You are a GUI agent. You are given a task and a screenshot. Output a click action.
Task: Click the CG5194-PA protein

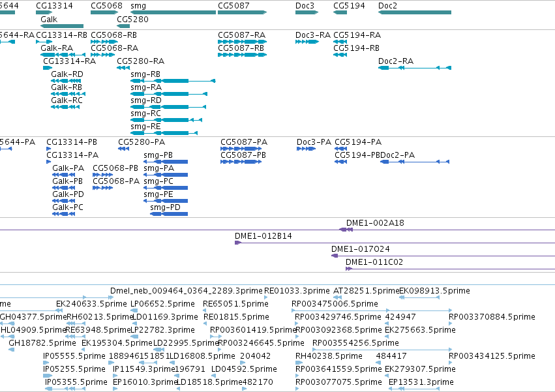pos(341,149)
